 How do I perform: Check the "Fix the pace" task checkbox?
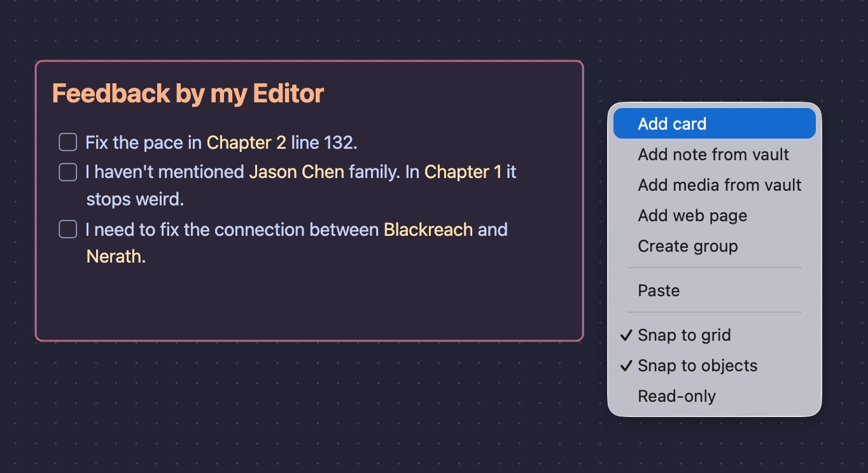click(x=67, y=142)
